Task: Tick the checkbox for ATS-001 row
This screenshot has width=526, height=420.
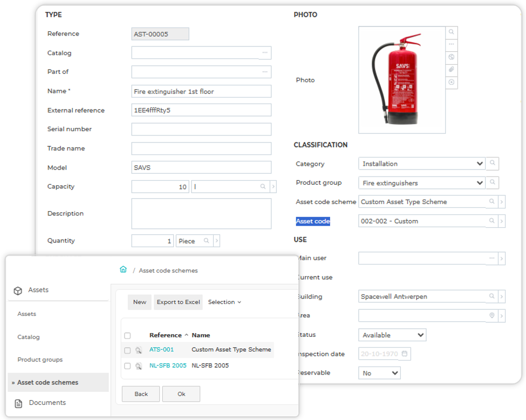Action: (x=127, y=350)
